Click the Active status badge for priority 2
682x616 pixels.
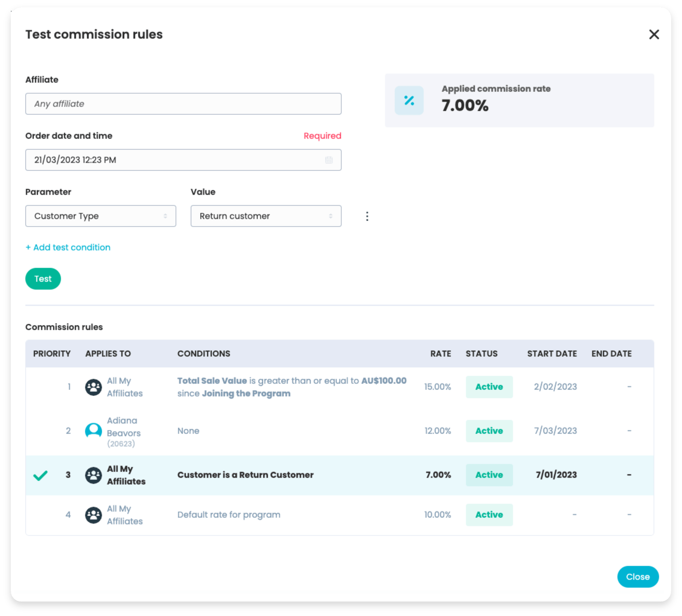tap(489, 431)
